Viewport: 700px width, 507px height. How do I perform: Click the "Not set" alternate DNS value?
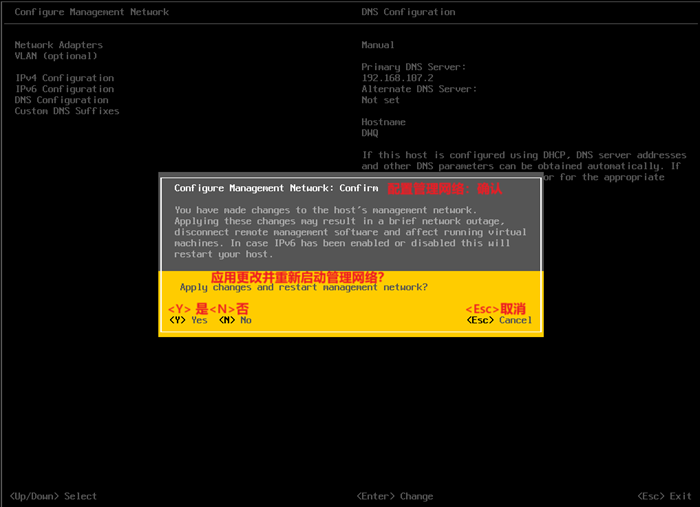tap(380, 100)
